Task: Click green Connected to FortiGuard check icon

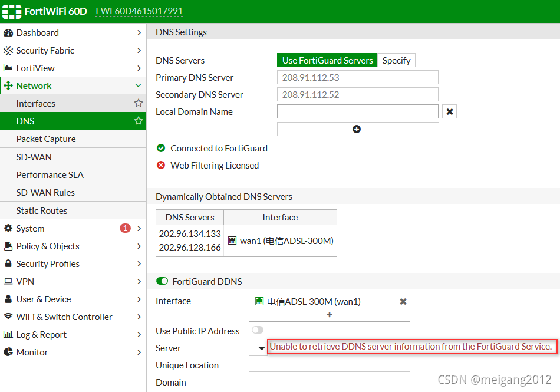Action: [x=161, y=148]
